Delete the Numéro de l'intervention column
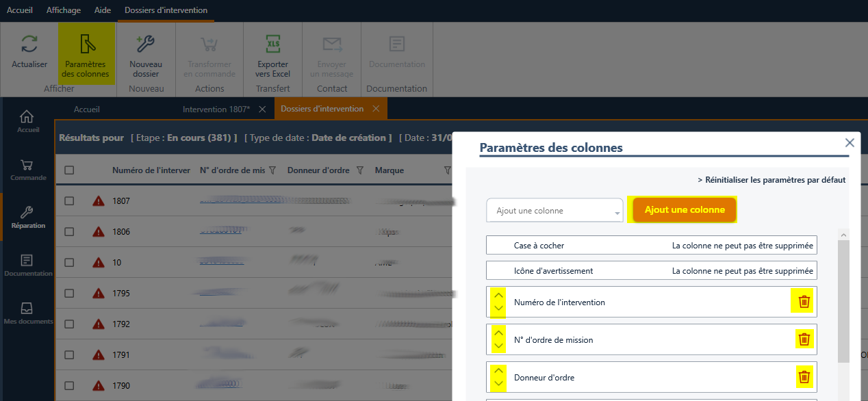Viewport: 868px width, 401px height. pos(804,302)
